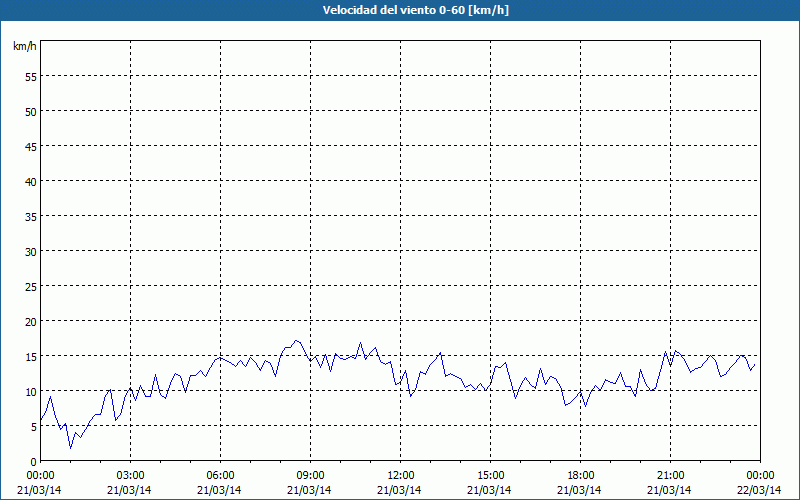The height and width of the screenshot is (500, 800).
Task: Select the 50 value on the y-axis
Action: [x=31, y=112]
